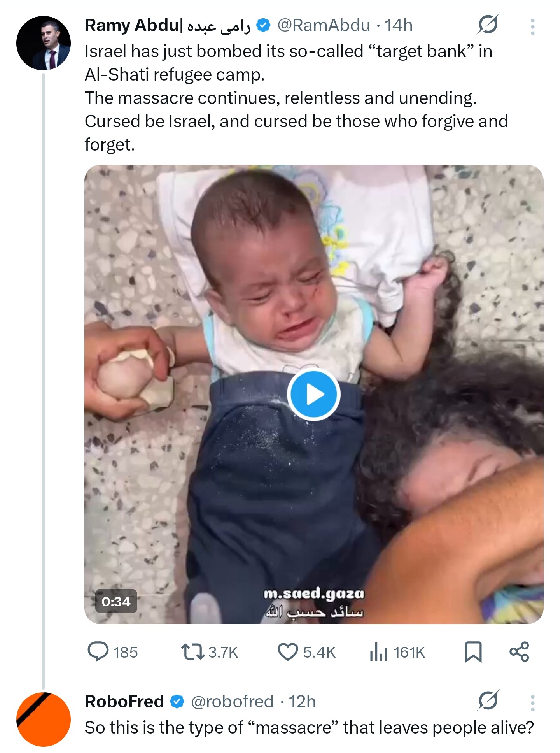Image resolution: width=560 pixels, height=753 pixels.
Task: Repost Ramy Abdu's tweet
Action: coord(210,652)
